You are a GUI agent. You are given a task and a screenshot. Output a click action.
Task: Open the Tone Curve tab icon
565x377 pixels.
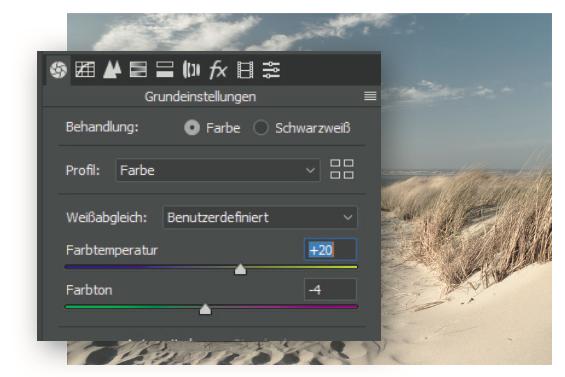pos(85,70)
